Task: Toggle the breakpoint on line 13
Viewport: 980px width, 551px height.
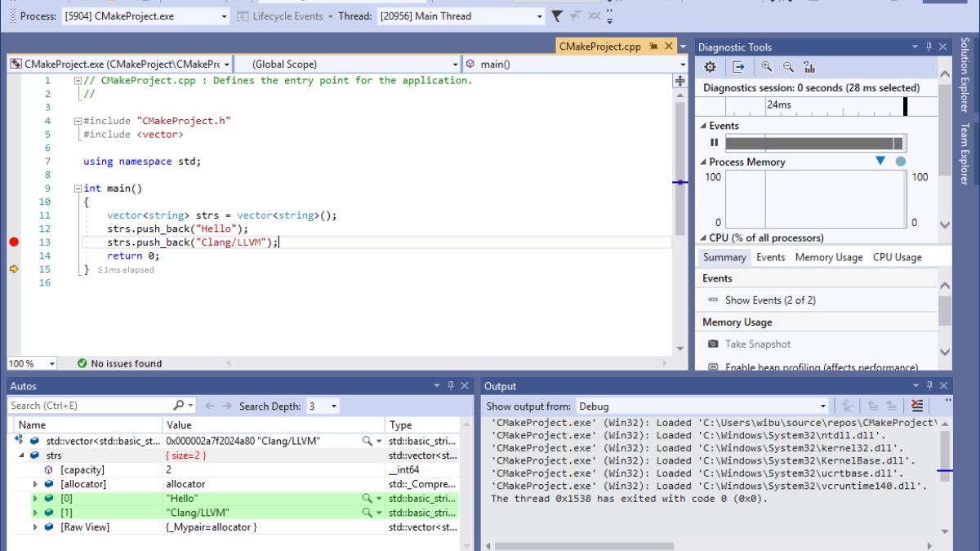Action: (x=13, y=242)
